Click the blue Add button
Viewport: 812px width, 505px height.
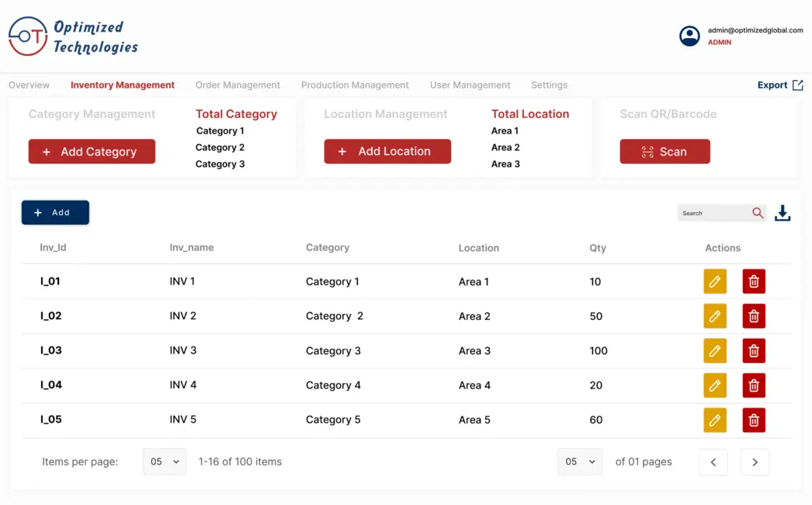[x=55, y=213]
